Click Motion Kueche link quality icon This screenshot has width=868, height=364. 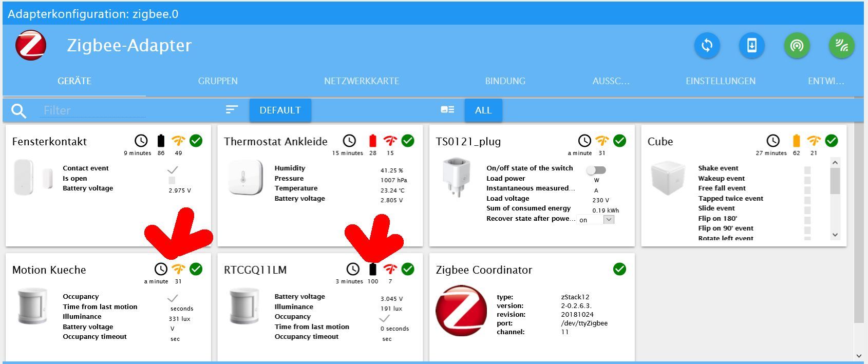point(178,269)
